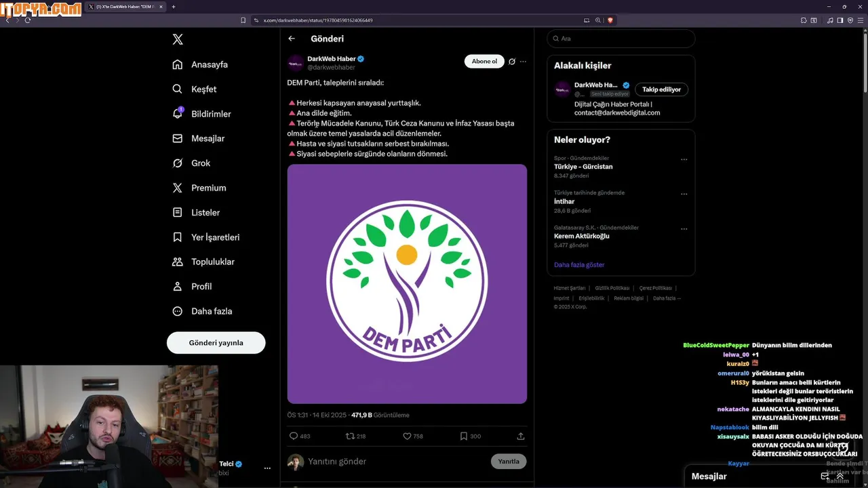Click the Abone ol button
The height and width of the screenshot is (488, 868).
coord(484,62)
